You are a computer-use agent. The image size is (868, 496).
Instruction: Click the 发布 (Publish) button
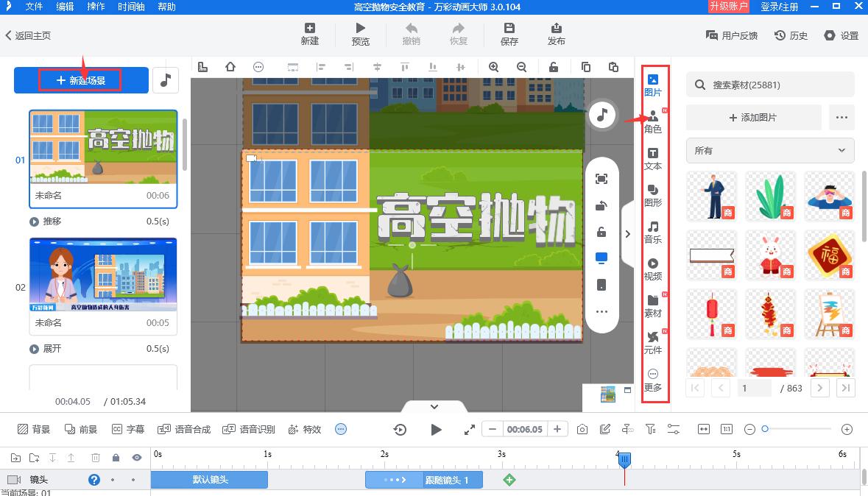pos(557,33)
